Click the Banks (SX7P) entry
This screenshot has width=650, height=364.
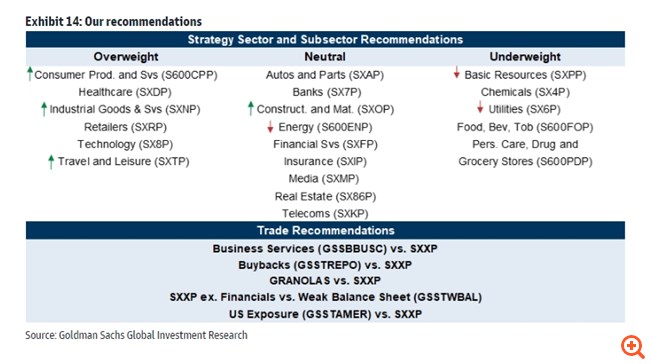pos(327,92)
